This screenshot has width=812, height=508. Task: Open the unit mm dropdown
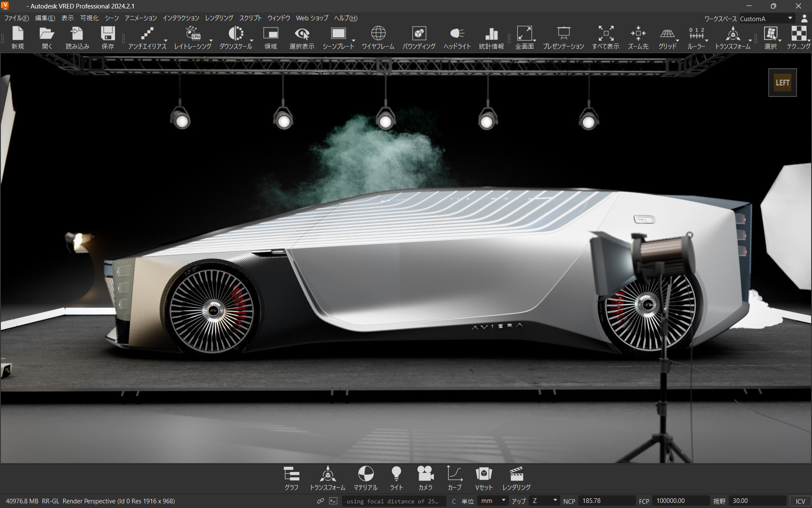click(x=493, y=501)
